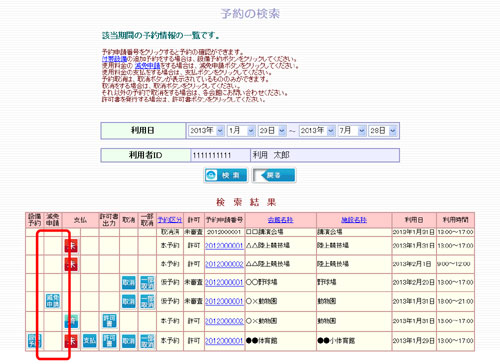Expand the start day 20日 dropdown
This screenshot has height=364, width=500.
(272, 131)
